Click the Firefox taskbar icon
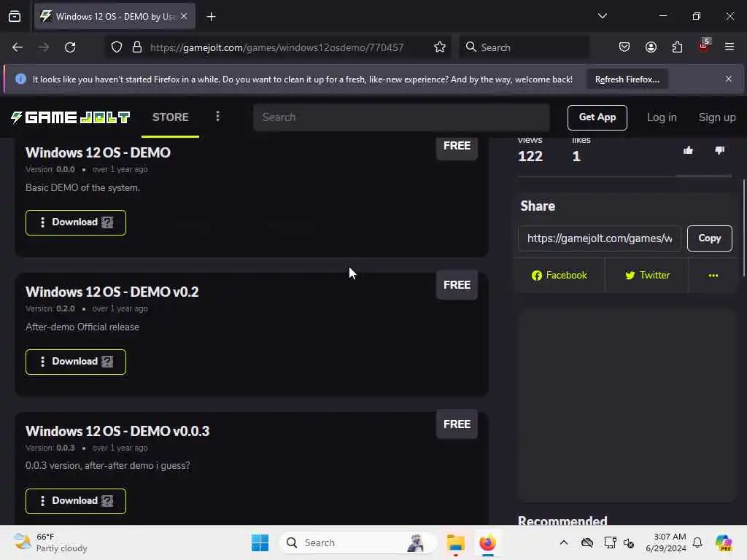747x560 pixels. [x=487, y=542]
